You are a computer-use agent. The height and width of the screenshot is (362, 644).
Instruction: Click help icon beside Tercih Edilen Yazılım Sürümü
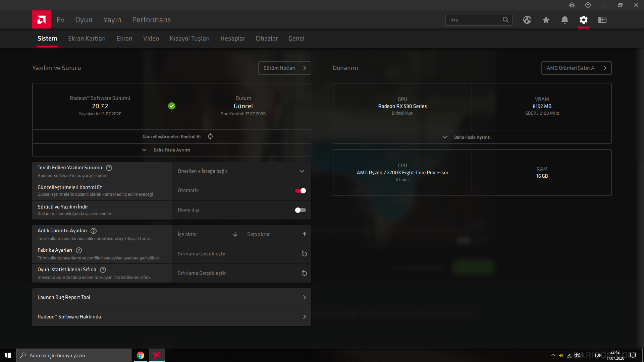click(x=109, y=168)
